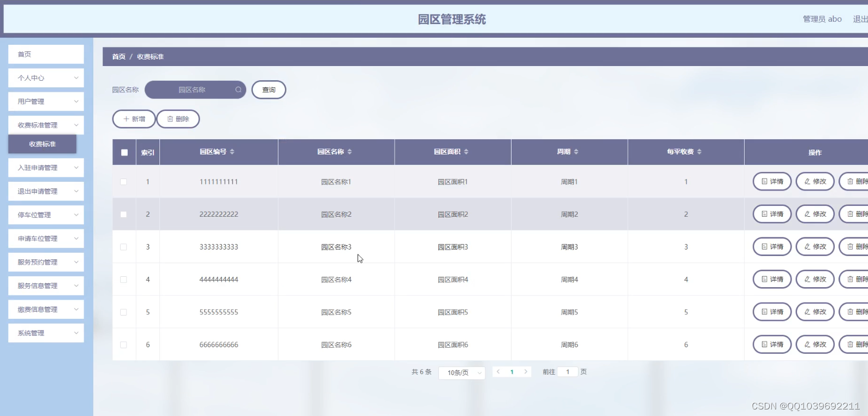Click 修改 for row 园区名称2
Image resolution: width=868 pixels, height=416 pixels.
815,214
